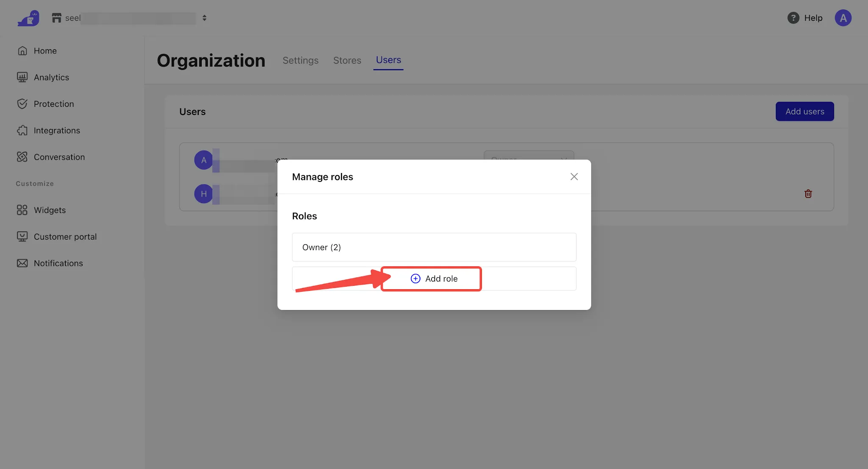Open Analytics in the sidebar
This screenshot has width=868, height=469.
click(x=51, y=77)
